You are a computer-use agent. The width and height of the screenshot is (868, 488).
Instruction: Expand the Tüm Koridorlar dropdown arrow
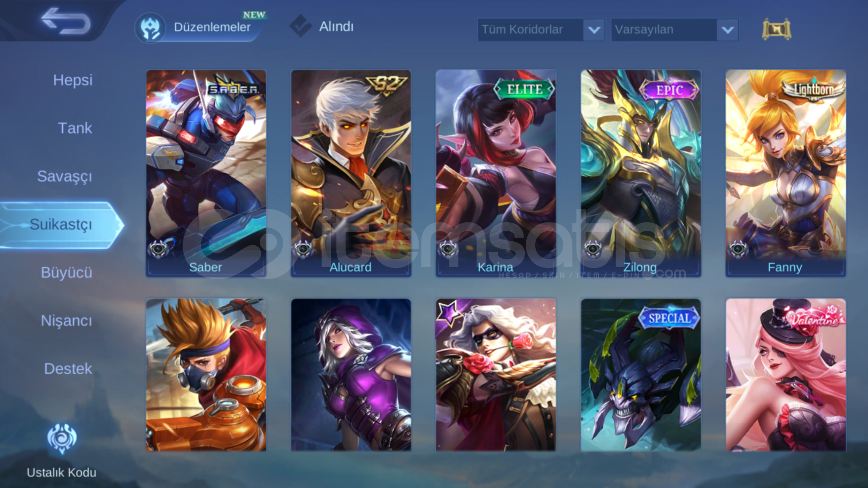click(594, 30)
